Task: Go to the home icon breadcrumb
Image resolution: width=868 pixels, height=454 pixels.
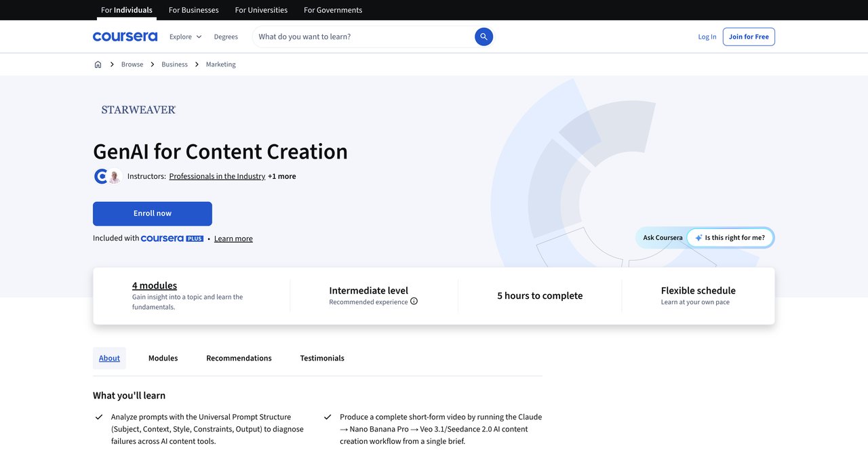Action: [x=98, y=64]
